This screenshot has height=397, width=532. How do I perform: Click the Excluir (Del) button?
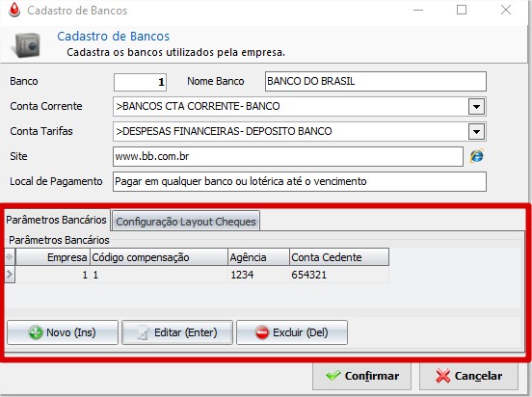coord(292,332)
